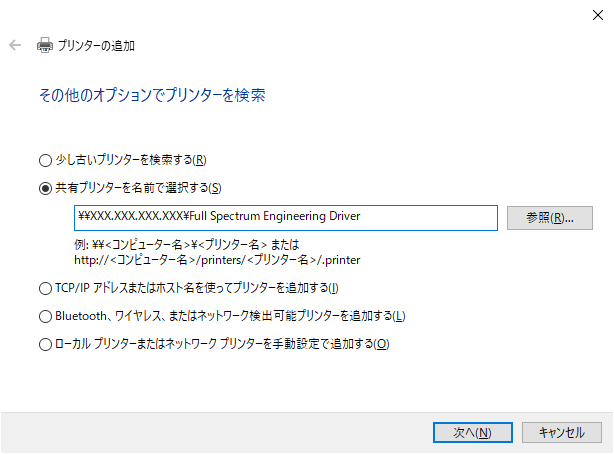The width and height of the screenshot is (614, 454).
Task: Click the 次へ(N) button
Action: 473,432
